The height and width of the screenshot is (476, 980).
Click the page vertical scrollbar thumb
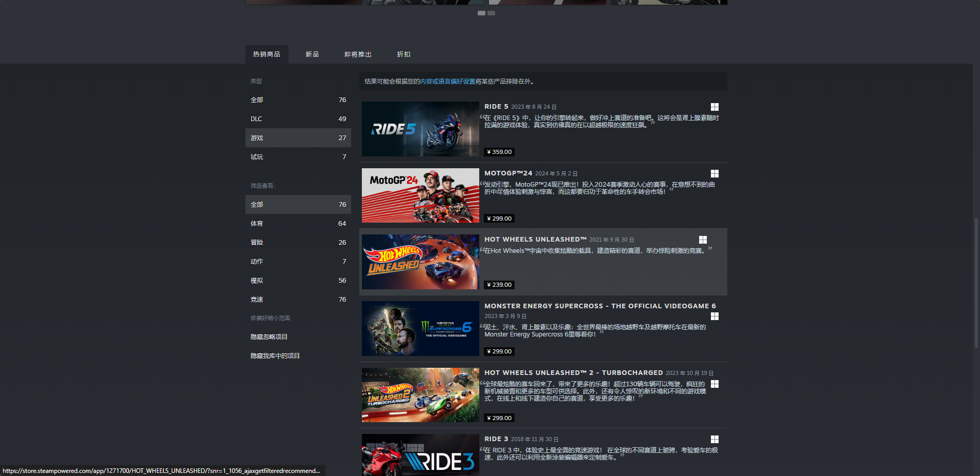click(976, 284)
